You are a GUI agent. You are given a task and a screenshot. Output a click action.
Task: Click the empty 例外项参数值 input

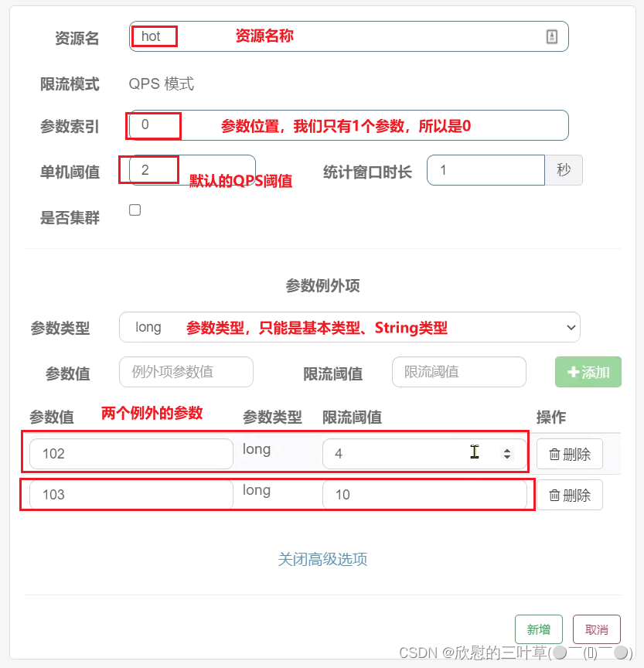[186, 372]
